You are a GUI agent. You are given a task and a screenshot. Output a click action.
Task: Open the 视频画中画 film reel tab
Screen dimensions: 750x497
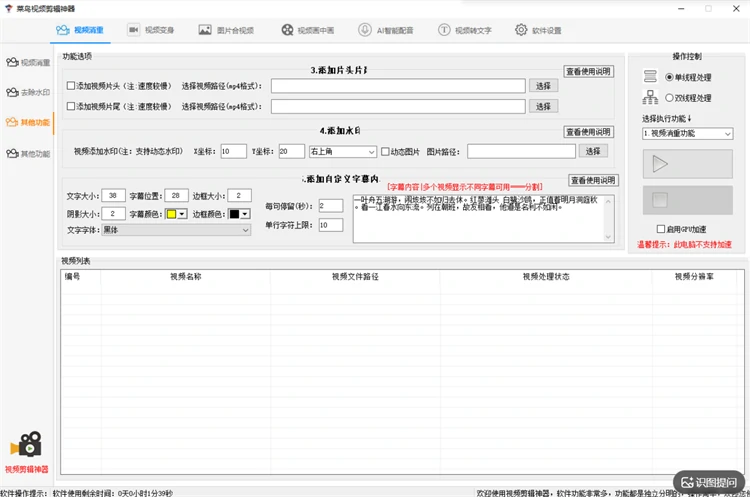point(308,30)
